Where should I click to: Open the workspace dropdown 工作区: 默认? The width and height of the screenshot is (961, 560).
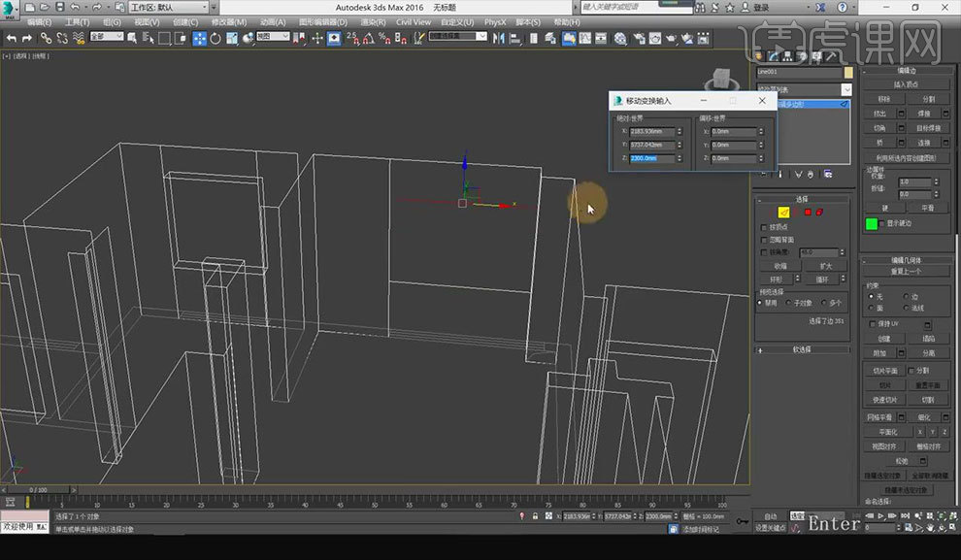tap(170, 7)
